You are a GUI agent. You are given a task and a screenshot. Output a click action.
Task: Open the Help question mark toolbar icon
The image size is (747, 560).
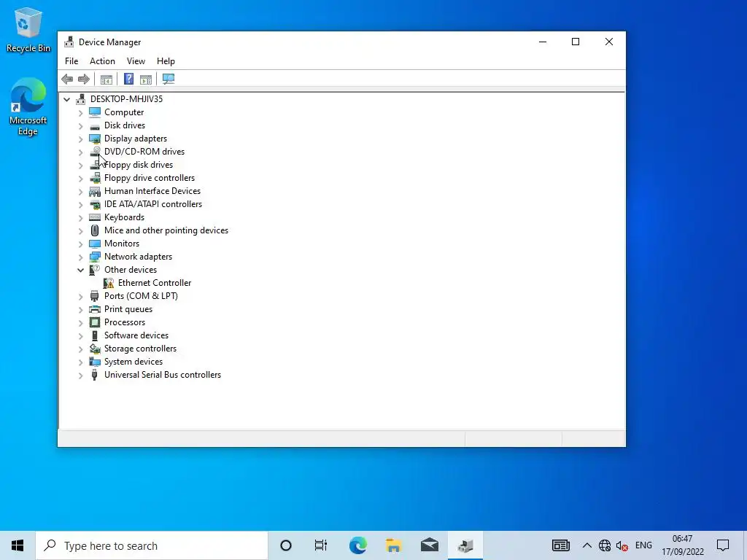click(x=128, y=79)
